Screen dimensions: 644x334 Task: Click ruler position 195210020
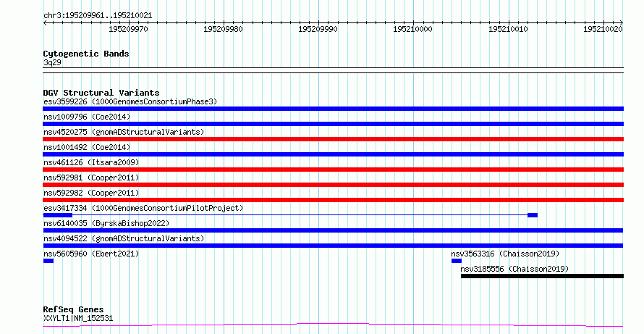click(603, 29)
